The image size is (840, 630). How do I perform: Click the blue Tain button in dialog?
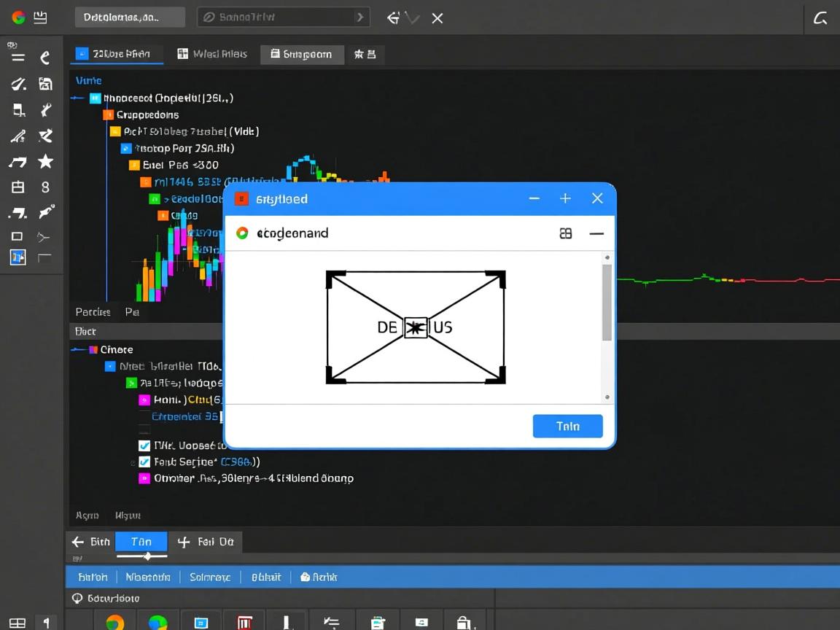[x=567, y=427]
